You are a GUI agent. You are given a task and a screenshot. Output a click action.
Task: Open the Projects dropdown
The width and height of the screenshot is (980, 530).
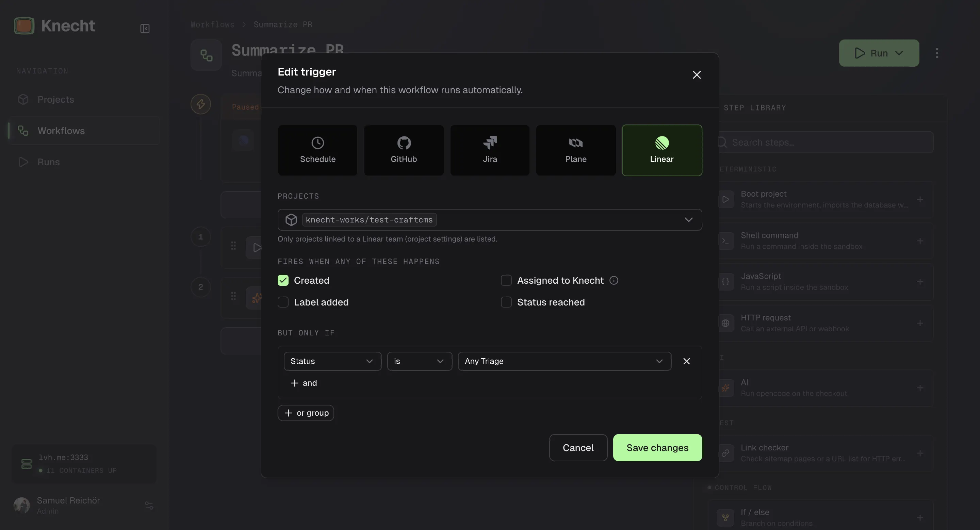[x=490, y=220]
